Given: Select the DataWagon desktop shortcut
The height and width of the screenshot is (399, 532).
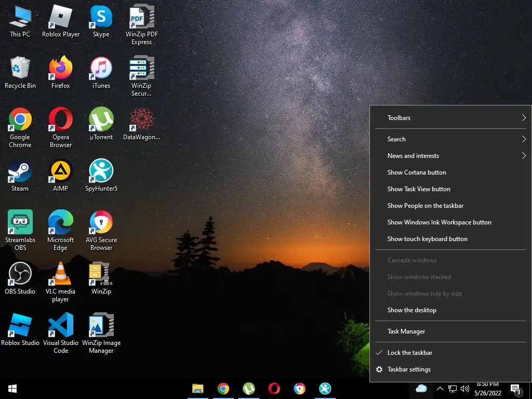Looking at the screenshot, I should pyautogui.click(x=141, y=124).
